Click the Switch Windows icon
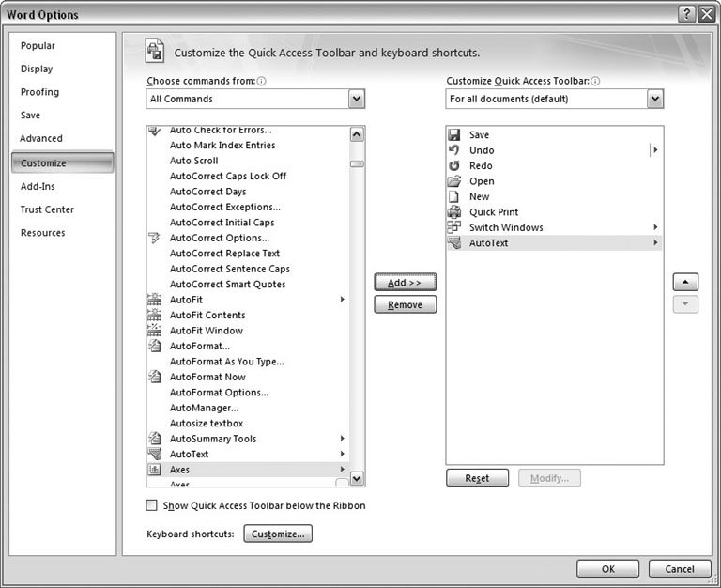This screenshot has height=588, width=721. pos(454,228)
